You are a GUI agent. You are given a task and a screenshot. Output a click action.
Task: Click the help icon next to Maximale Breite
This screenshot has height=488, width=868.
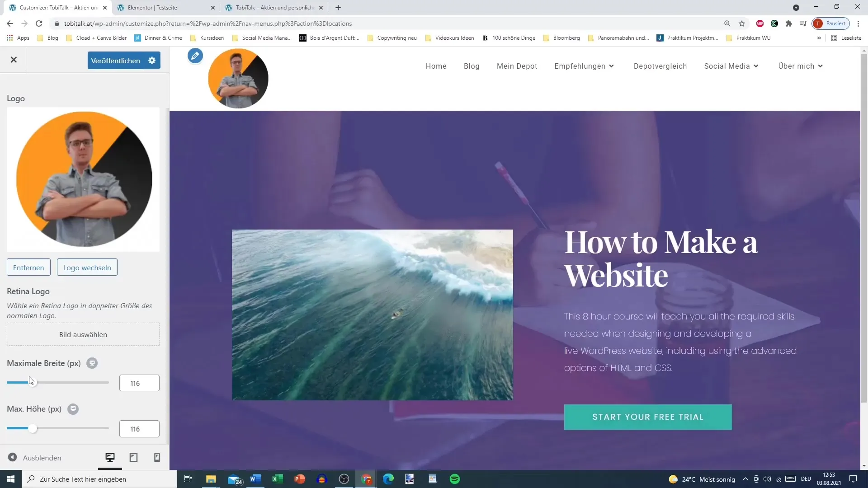(x=91, y=363)
